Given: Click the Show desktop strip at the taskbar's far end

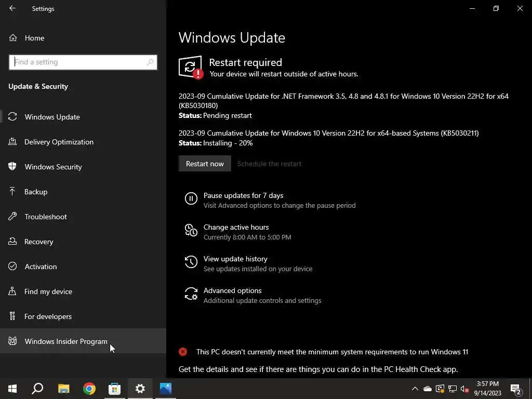Looking at the screenshot, I should [530, 389].
